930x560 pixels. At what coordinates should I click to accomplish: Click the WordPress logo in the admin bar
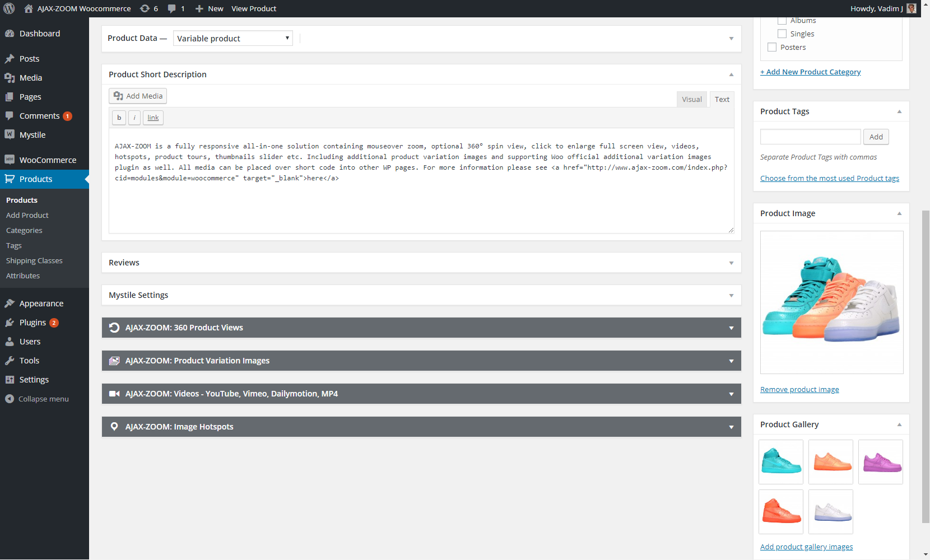point(9,8)
